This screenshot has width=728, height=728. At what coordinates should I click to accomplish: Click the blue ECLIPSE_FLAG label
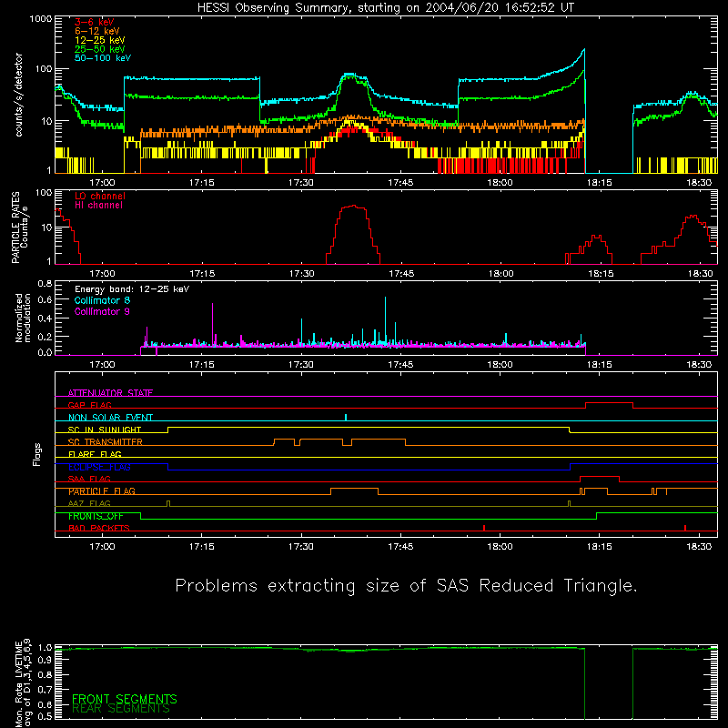click(99, 467)
